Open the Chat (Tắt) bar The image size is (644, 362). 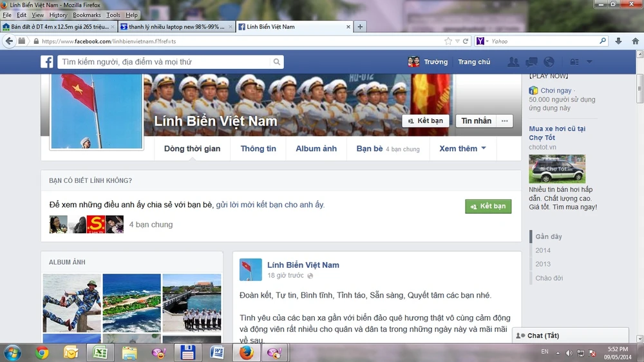570,336
